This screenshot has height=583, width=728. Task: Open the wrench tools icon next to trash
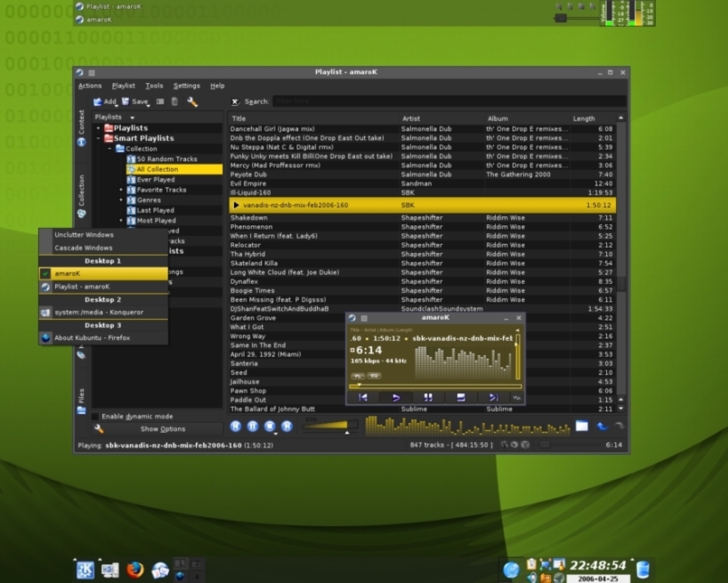(192, 102)
